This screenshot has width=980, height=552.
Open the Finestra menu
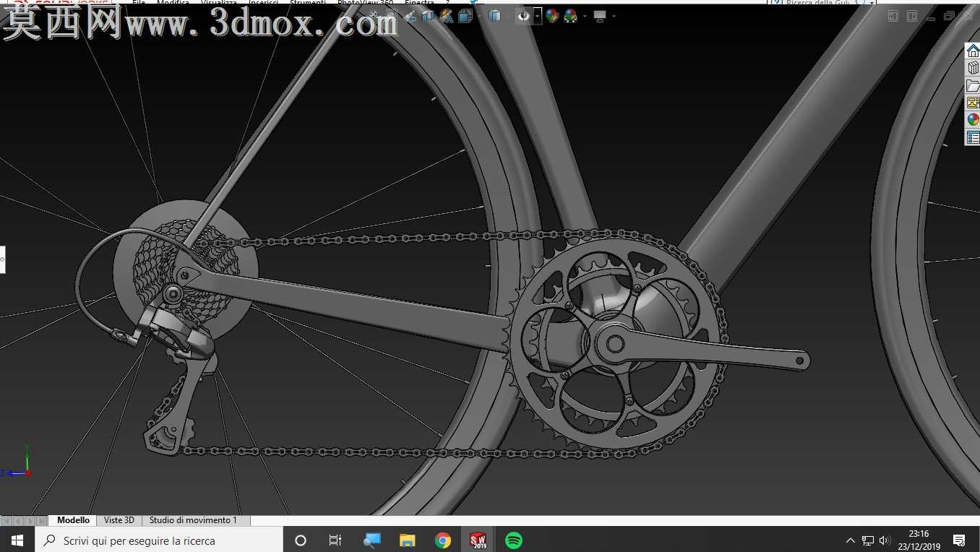pyautogui.click(x=419, y=2)
